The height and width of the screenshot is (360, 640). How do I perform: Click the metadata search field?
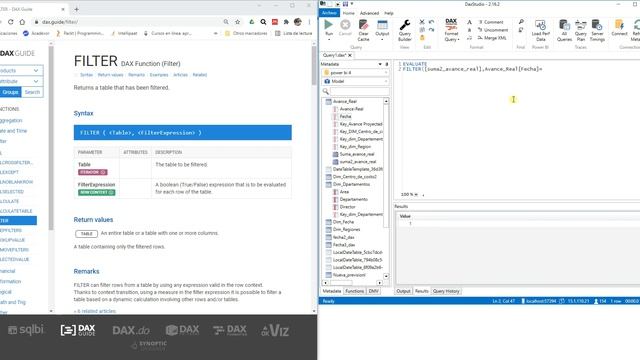[359, 91]
